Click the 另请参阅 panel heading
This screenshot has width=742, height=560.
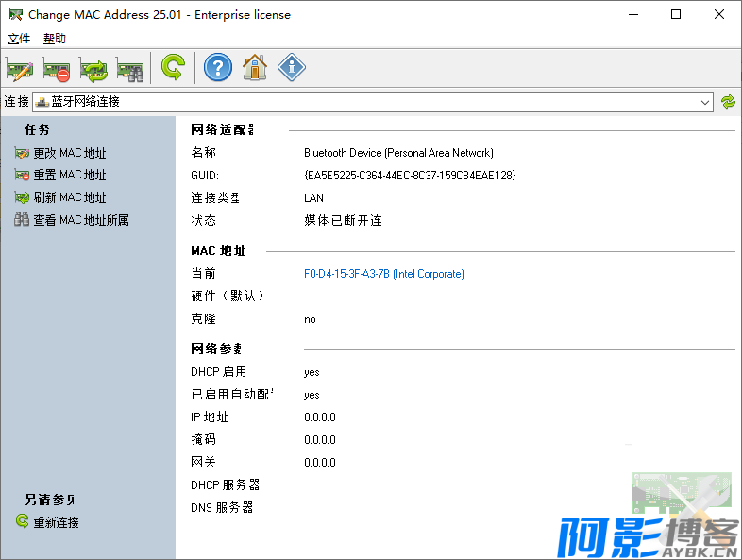pyautogui.click(x=50, y=500)
